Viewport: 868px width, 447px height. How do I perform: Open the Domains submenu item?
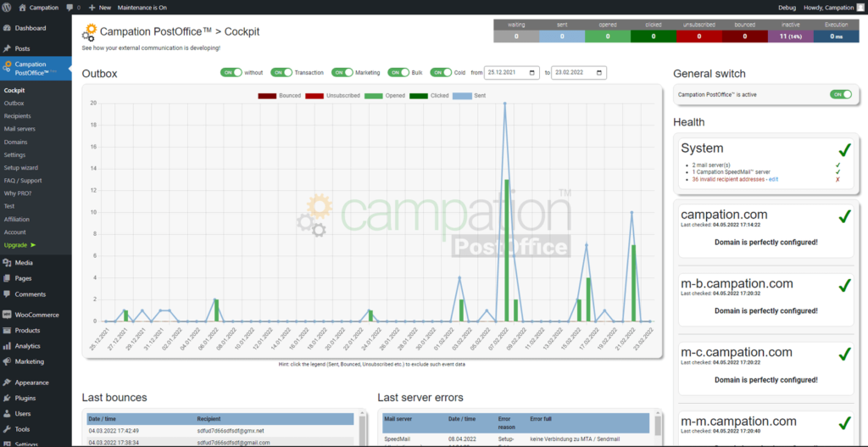coord(15,142)
